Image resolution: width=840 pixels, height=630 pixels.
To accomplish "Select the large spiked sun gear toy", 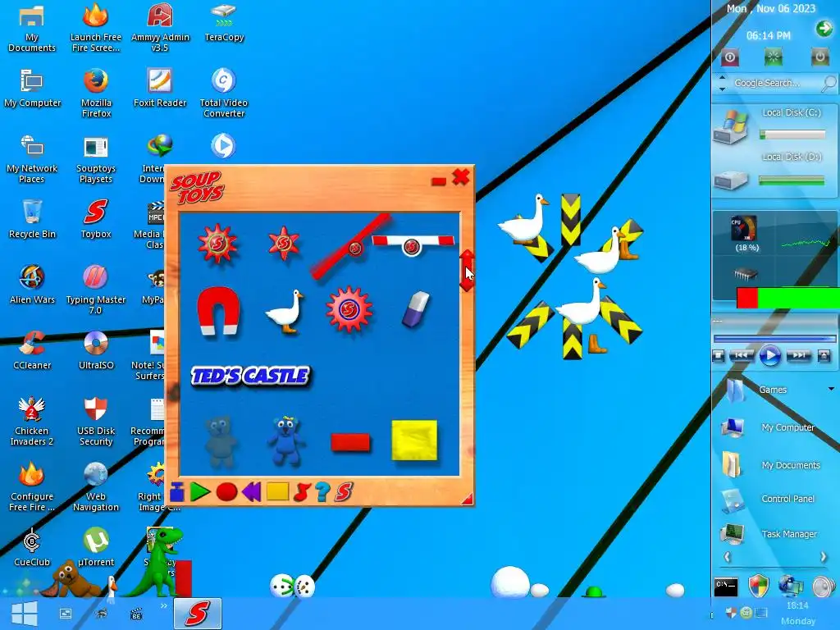I will 217,244.
